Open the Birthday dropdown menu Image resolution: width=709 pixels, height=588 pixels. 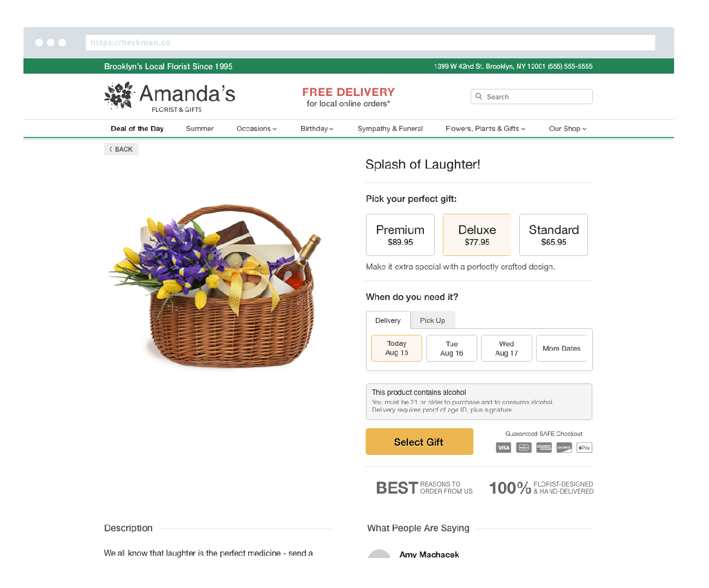pos(317,129)
